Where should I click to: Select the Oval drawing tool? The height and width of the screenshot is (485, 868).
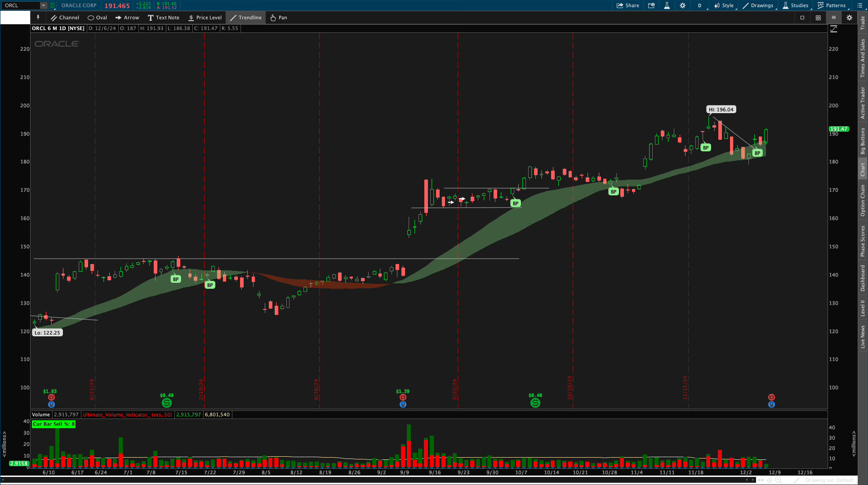pyautogui.click(x=97, y=18)
